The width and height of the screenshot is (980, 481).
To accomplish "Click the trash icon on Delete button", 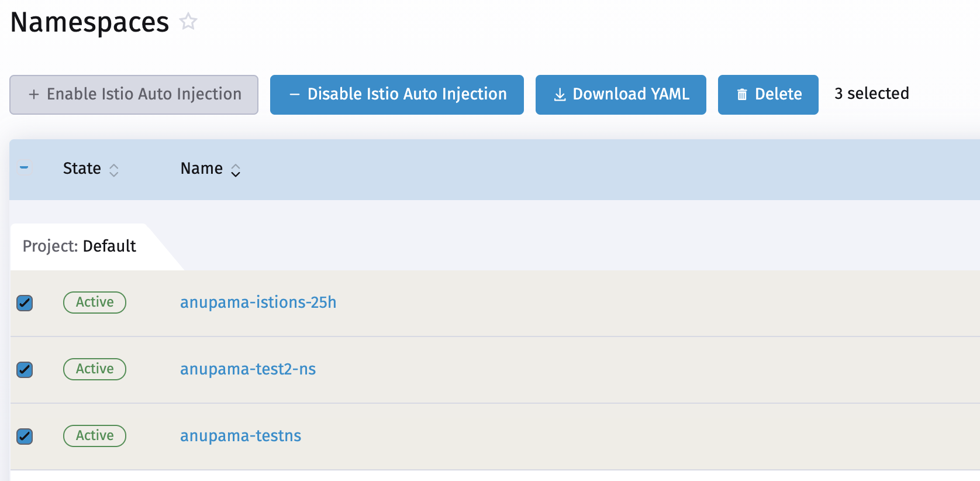I will point(743,94).
